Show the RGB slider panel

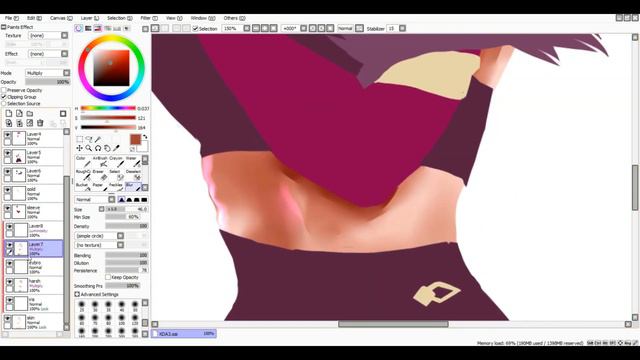pyautogui.click(x=88, y=28)
